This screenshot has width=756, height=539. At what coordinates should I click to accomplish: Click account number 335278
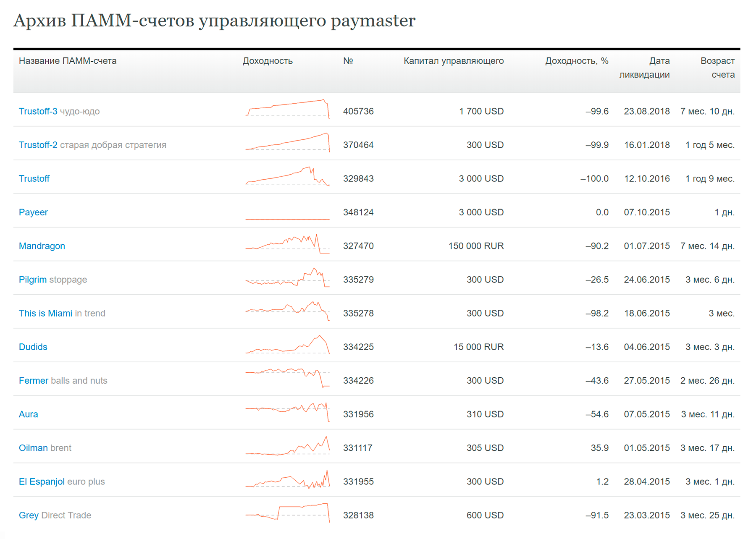click(x=358, y=313)
